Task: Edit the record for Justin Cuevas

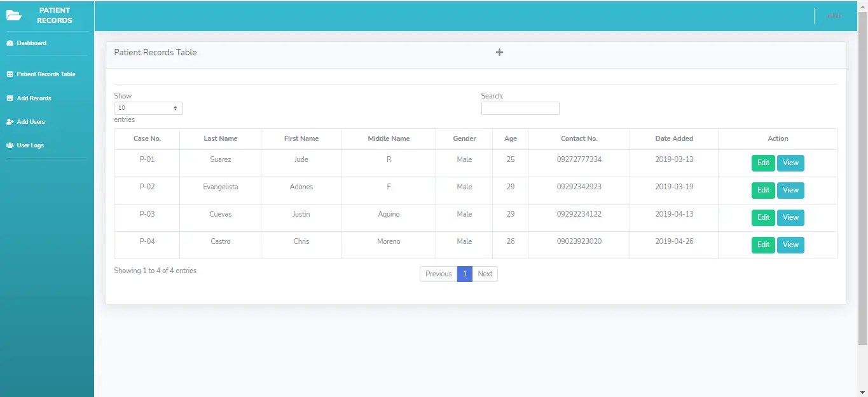Action: [763, 217]
